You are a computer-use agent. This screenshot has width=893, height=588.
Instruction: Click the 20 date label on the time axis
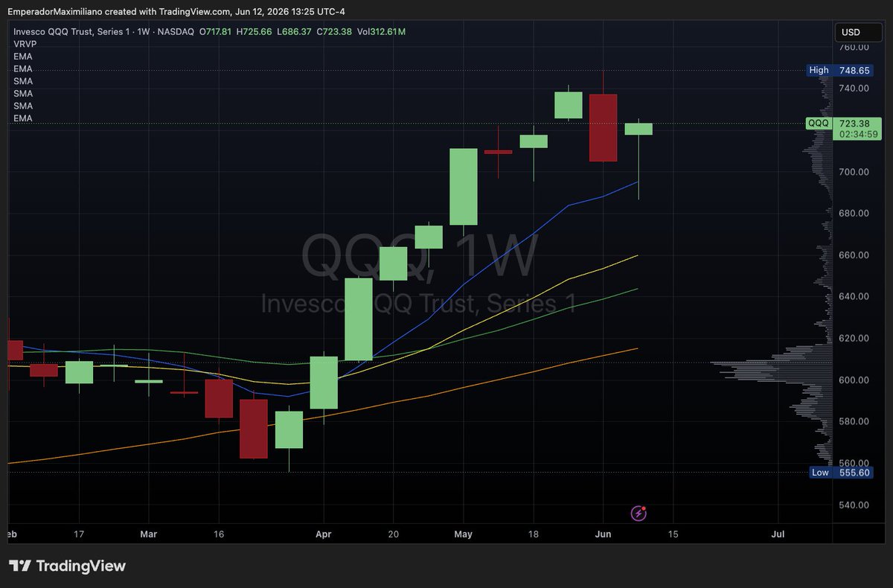click(x=394, y=534)
